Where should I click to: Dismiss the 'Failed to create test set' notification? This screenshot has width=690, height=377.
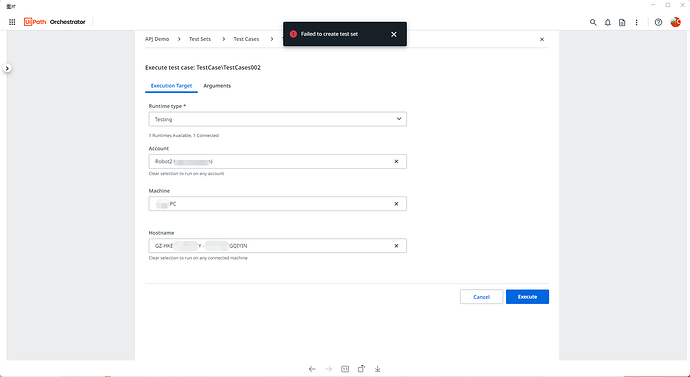pos(394,34)
